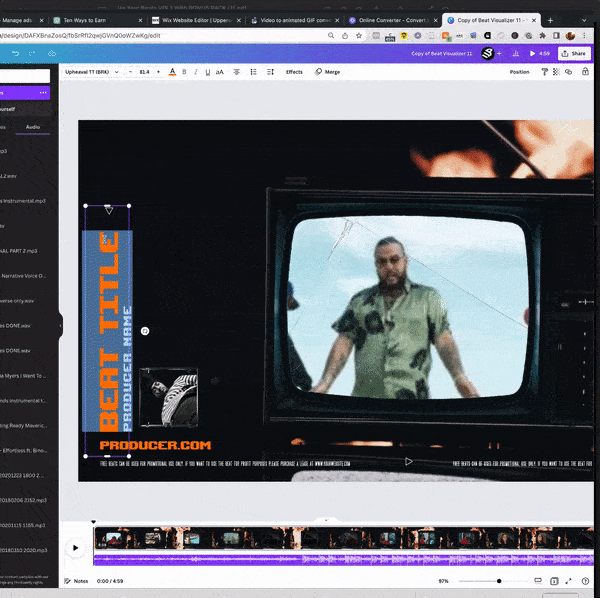Collapse the timeline with chevron above it

(x=326, y=520)
